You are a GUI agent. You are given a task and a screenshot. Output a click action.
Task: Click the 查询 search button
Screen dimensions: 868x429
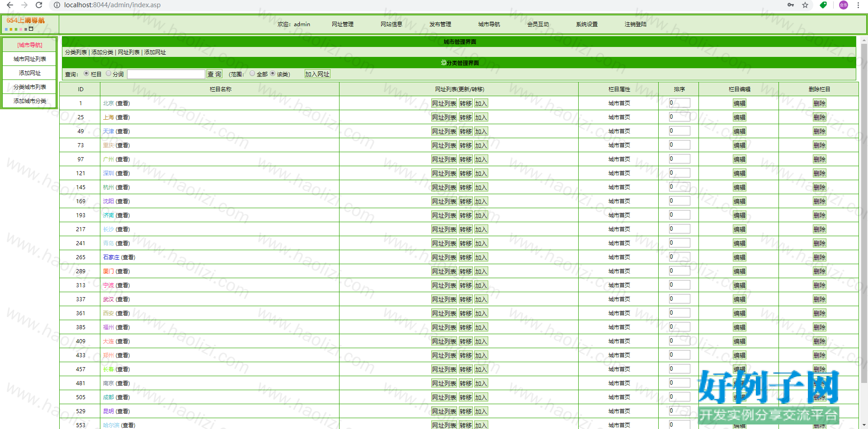[x=214, y=74]
